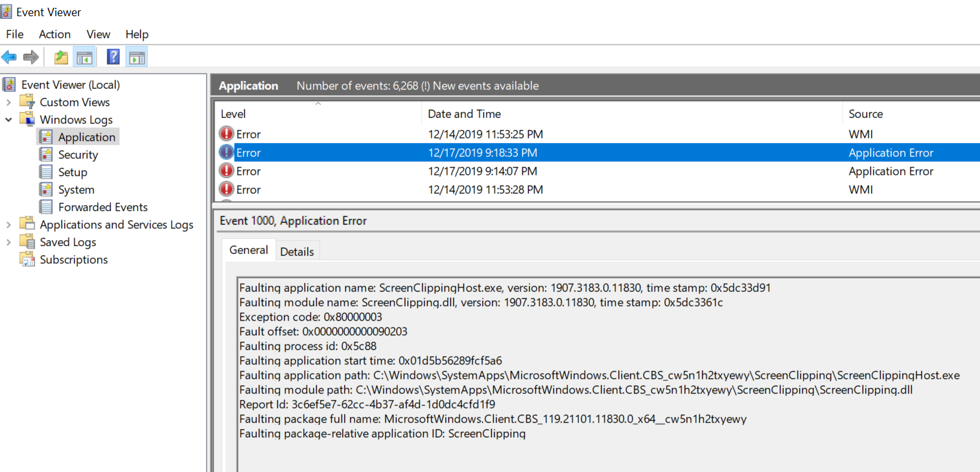Viewport: 980px width, 472px height.
Task: Click the error icon on 11:53:25 PM row
Action: coord(226,134)
